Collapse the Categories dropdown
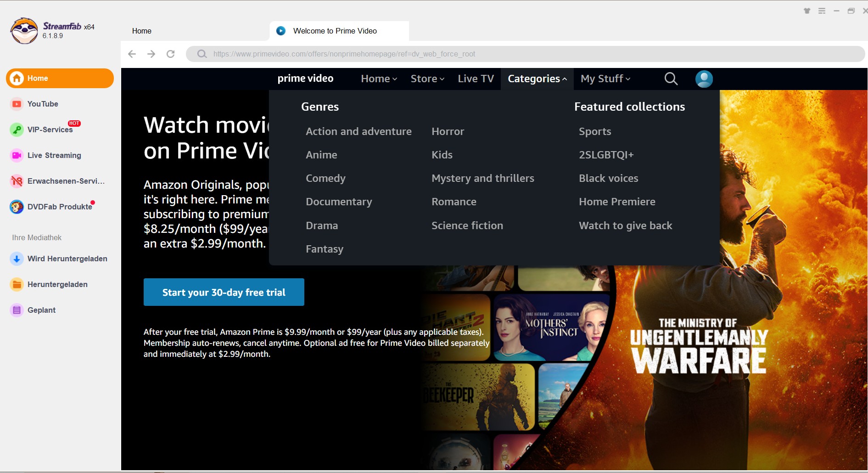The width and height of the screenshot is (868, 473). point(537,79)
